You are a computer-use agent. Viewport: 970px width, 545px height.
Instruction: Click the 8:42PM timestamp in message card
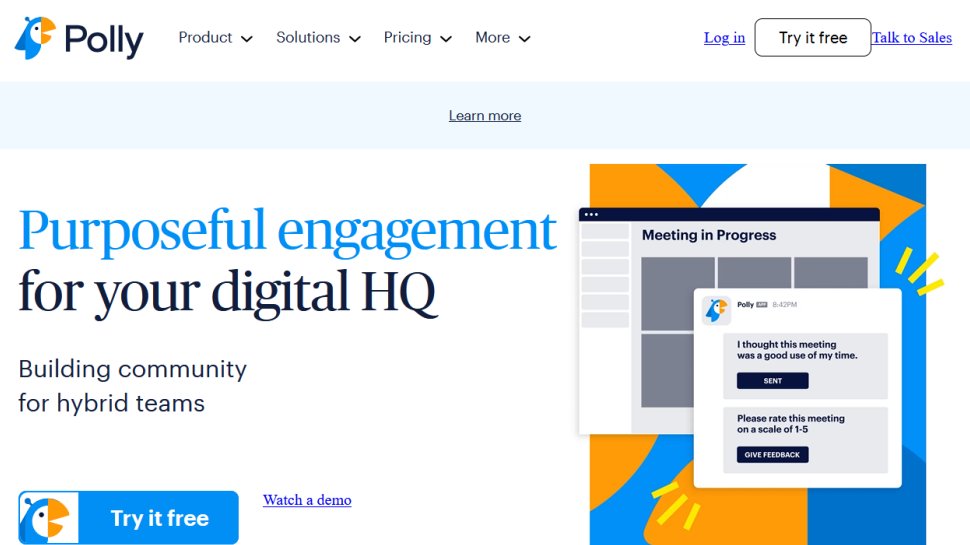click(x=784, y=305)
